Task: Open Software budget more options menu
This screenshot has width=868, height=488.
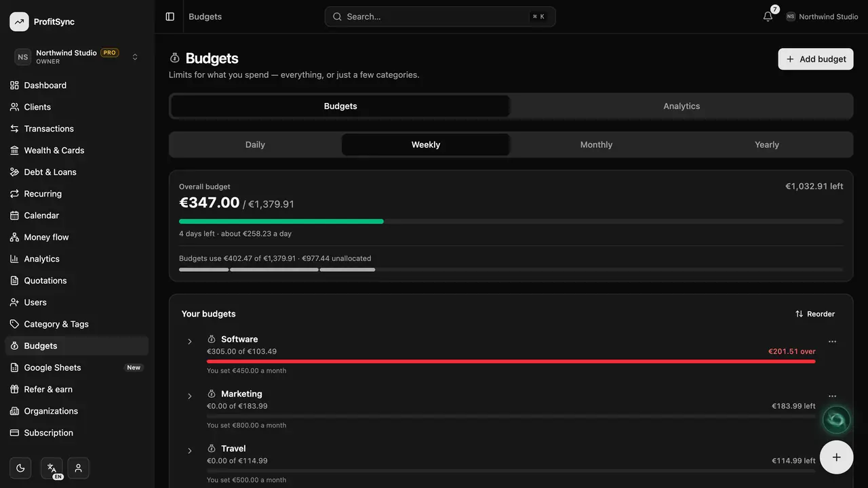Action: (x=832, y=342)
